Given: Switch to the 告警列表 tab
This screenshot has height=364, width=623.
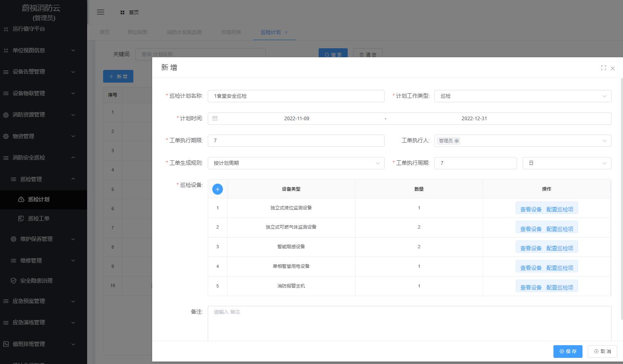Looking at the screenshot, I should point(231,32).
